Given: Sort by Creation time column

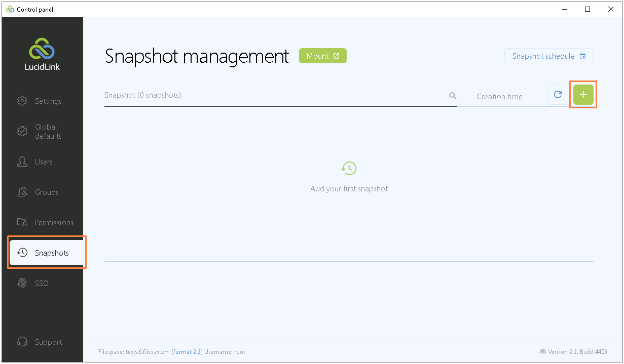Looking at the screenshot, I should click(499, 97).
